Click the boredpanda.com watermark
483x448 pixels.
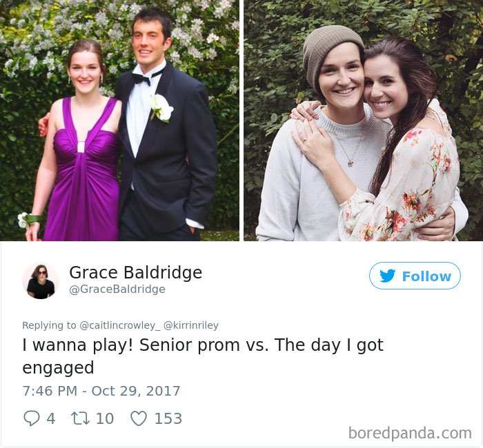click(410, 434)
